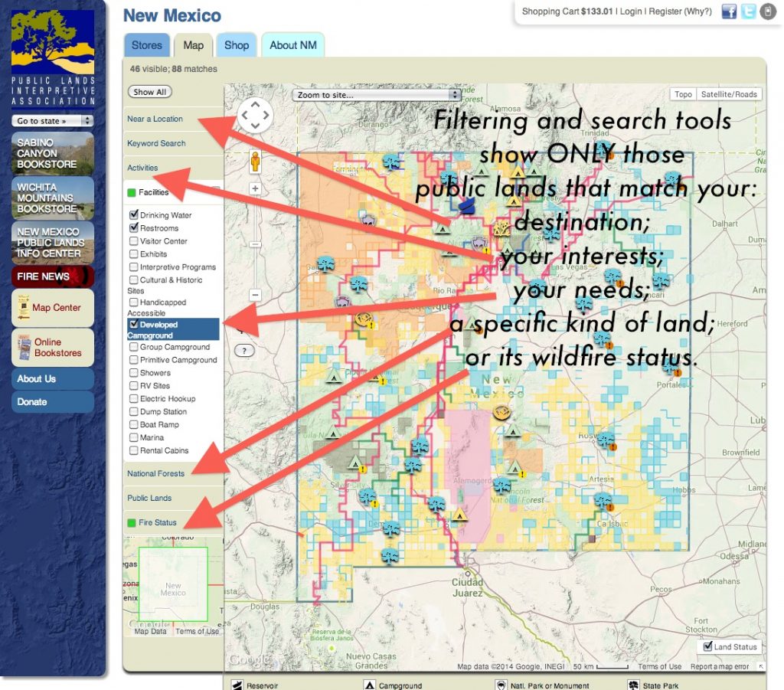Toggle the Land Status checkbox on the map
The height and width of the screenshot is (690, 784).
[x=707, y=646]
